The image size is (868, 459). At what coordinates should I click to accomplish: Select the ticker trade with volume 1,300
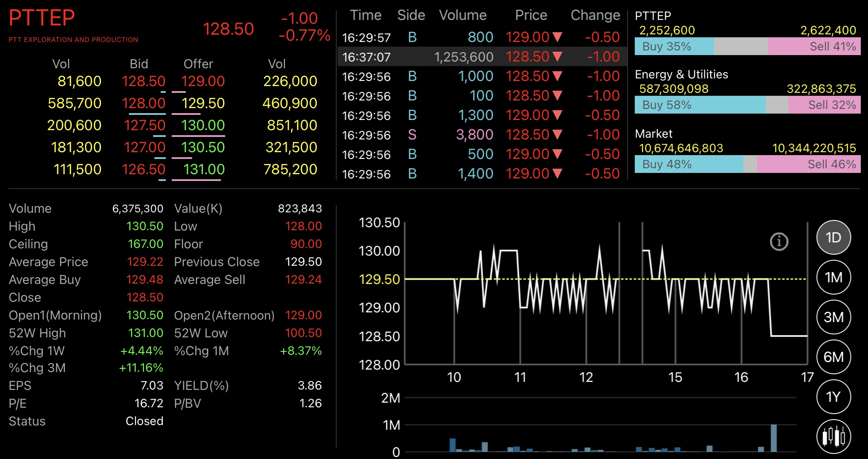[482, 115]
